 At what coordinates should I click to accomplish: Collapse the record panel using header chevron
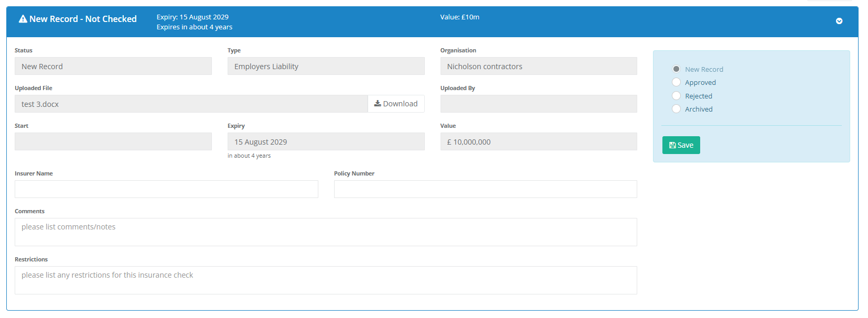click(x=839, y=21)
